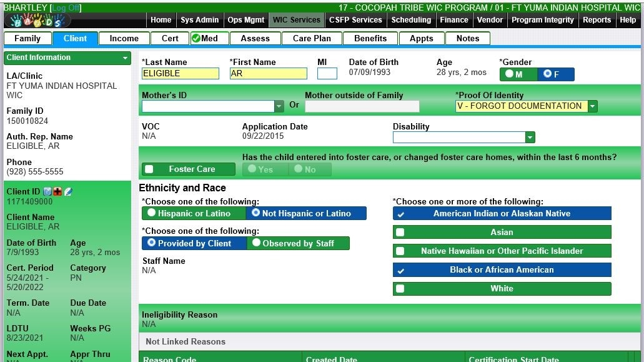644x362 pixels.
Task: Open the Care Plan tab
Action: coord(312,38)
